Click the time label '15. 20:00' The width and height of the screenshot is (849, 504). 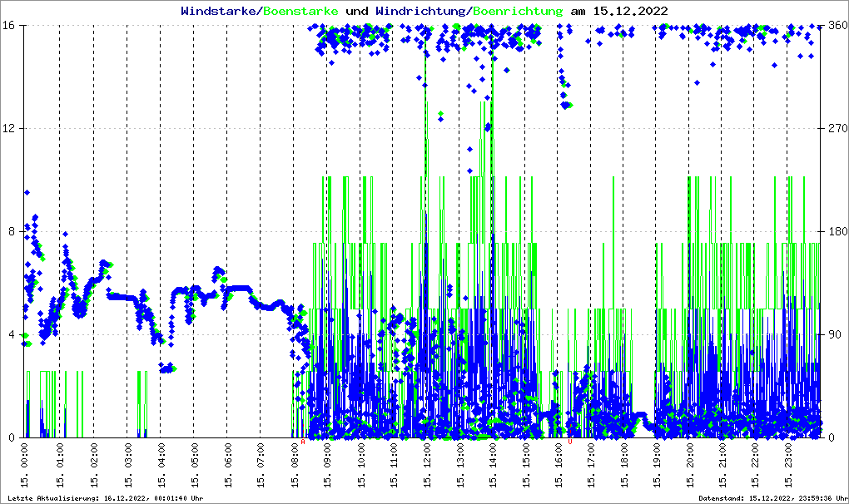(x=689, y=465)
